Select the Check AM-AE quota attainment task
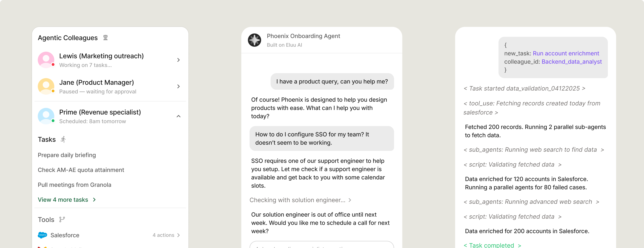The image size is (644, 248). (x=81, y=170)
